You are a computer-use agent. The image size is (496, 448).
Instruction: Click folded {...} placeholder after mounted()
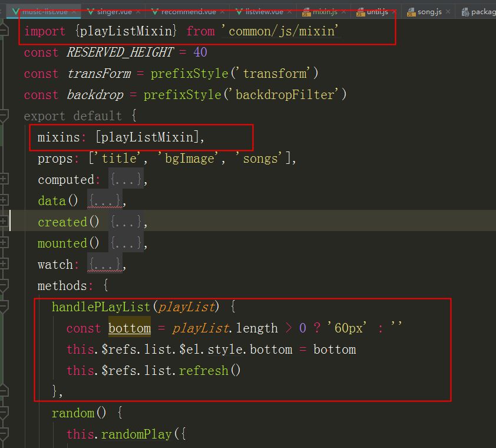pos(126,243)
